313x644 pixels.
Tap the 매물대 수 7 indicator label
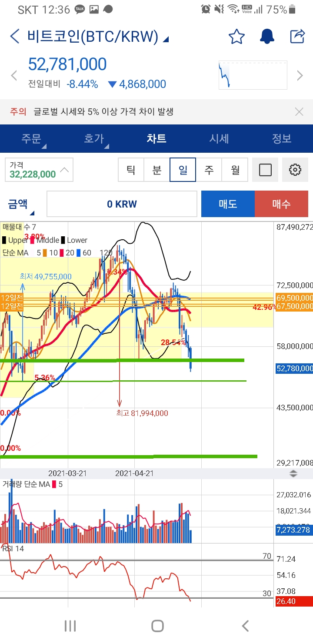click(x=19, y=227)
